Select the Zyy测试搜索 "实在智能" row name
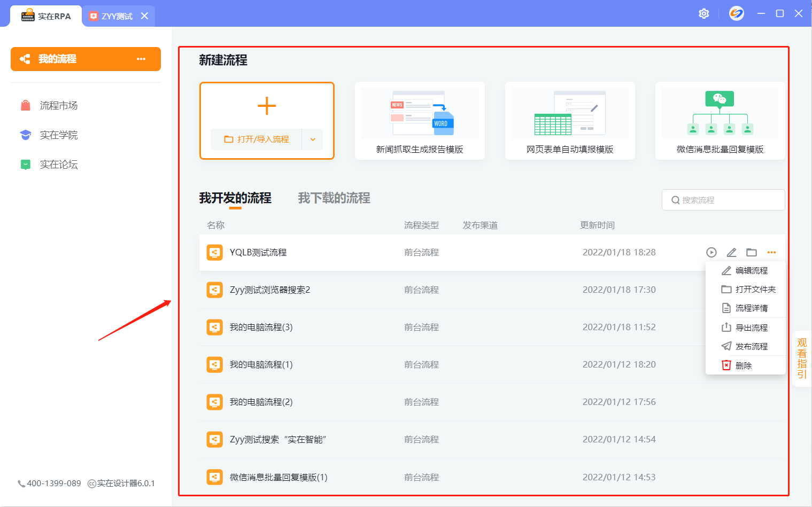 (278, 439)
